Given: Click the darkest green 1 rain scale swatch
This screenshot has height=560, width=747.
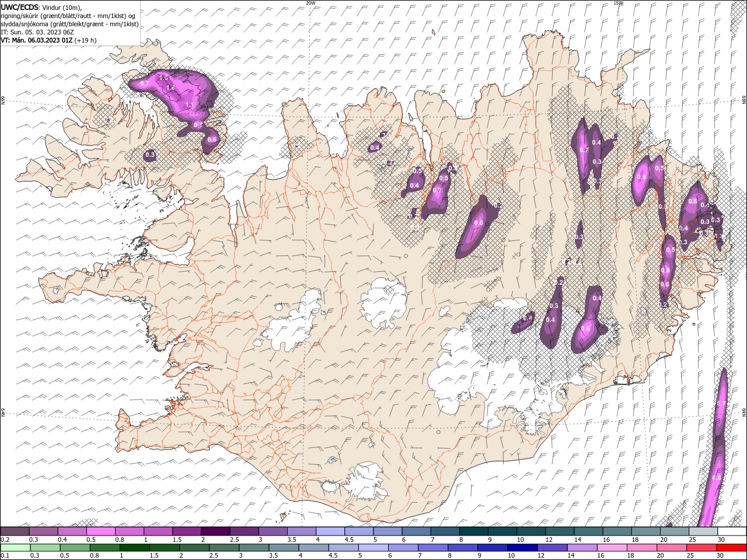Looking at the screenshot, I should [x=135, y=548].
